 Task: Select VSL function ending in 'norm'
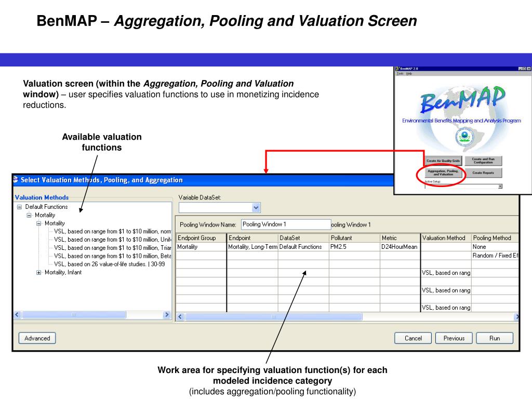pos(112,231)
